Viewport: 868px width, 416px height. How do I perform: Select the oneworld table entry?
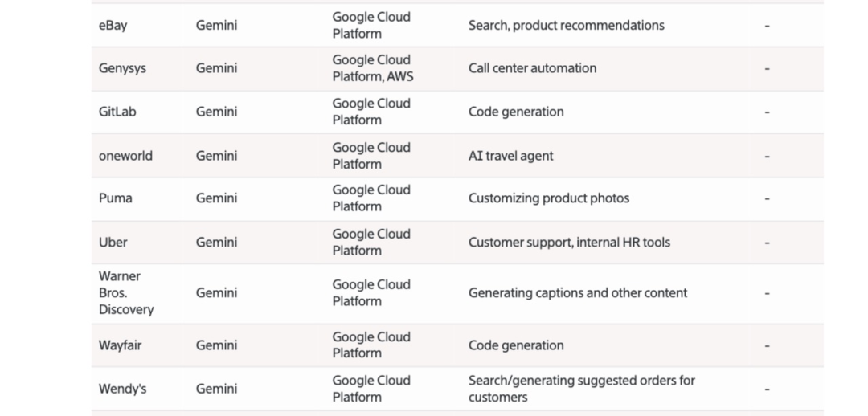pyautogui.click(x=125, y=156)
